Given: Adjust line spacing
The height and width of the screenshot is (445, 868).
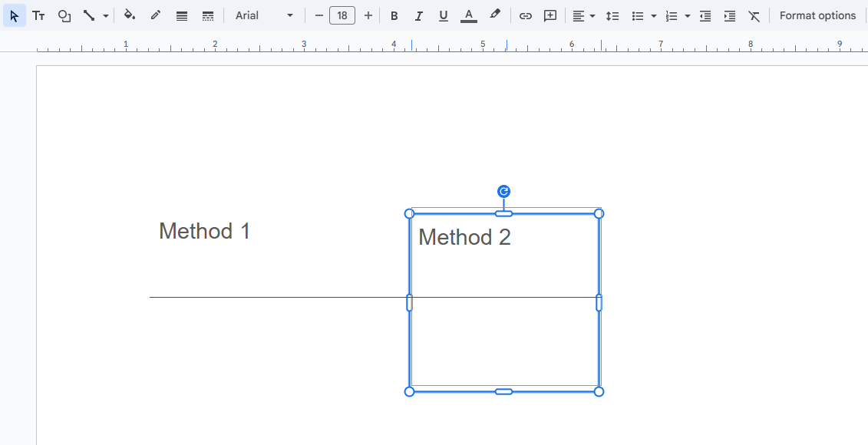Looking at the screenshot, I should 612,15.
